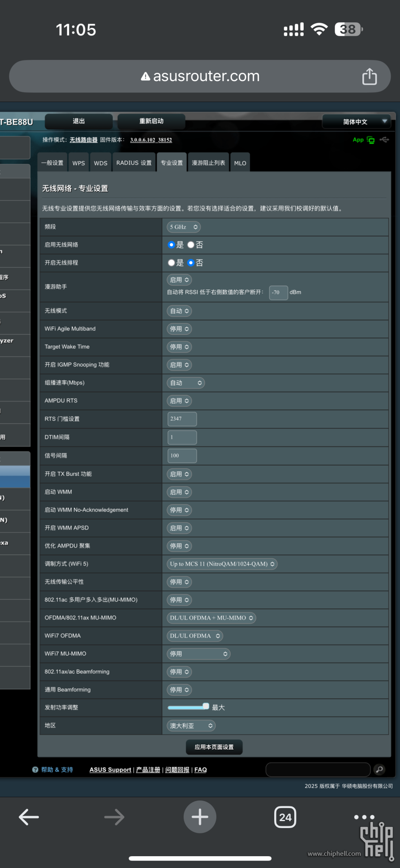400x868 pixels.
Task: Switch to the 漫游阻止列表 tab
Action: (209, 163)
